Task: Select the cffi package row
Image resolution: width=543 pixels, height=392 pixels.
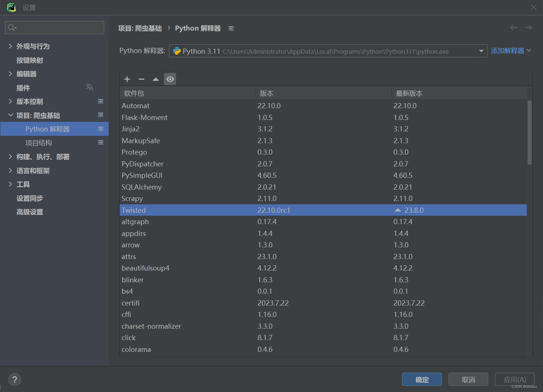Action: tap(323, 314)
